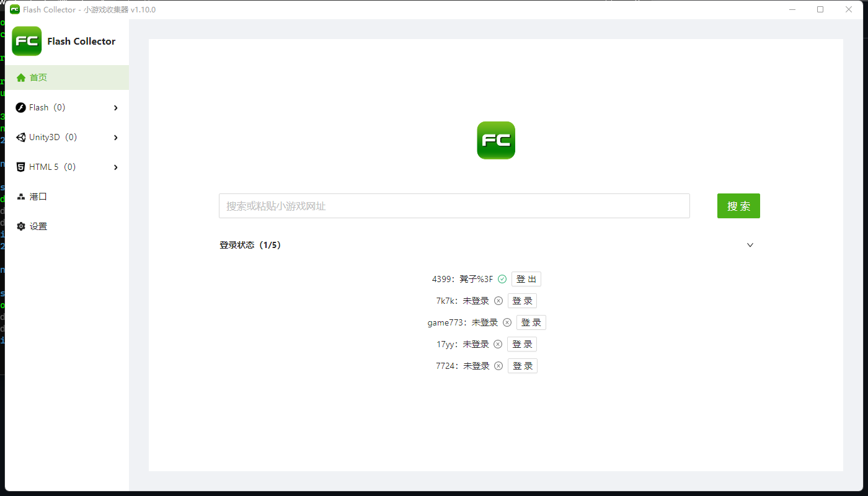Click the Flash Collector logo above the search bar
The width and height of the screenshot is (868, 496).
pos(495,140)
